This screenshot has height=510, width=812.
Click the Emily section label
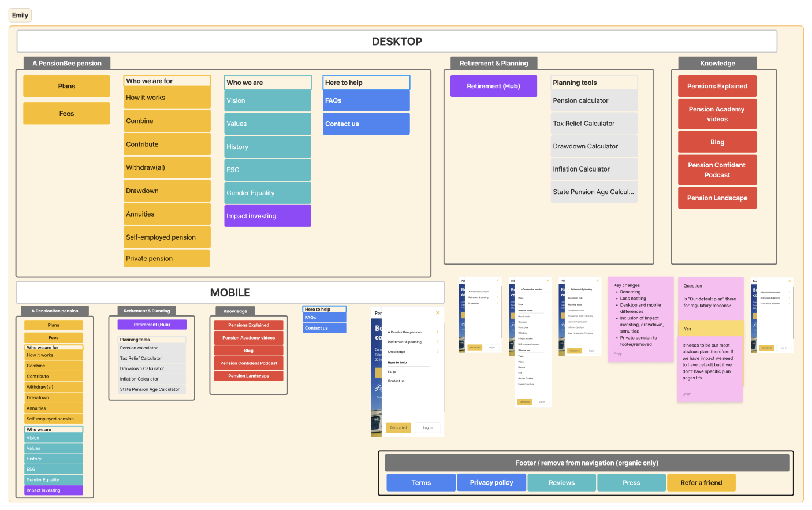pyautogui.click(x=20, y=16)
